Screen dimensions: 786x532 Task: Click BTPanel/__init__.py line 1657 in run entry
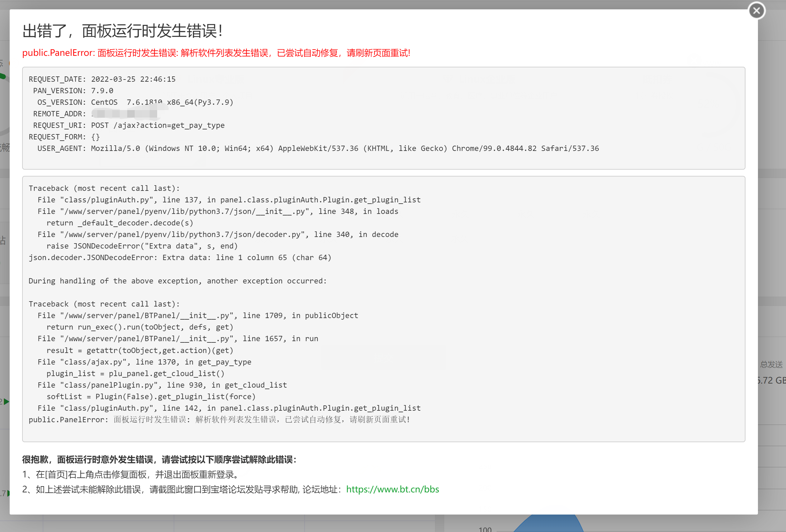point(178,339)
